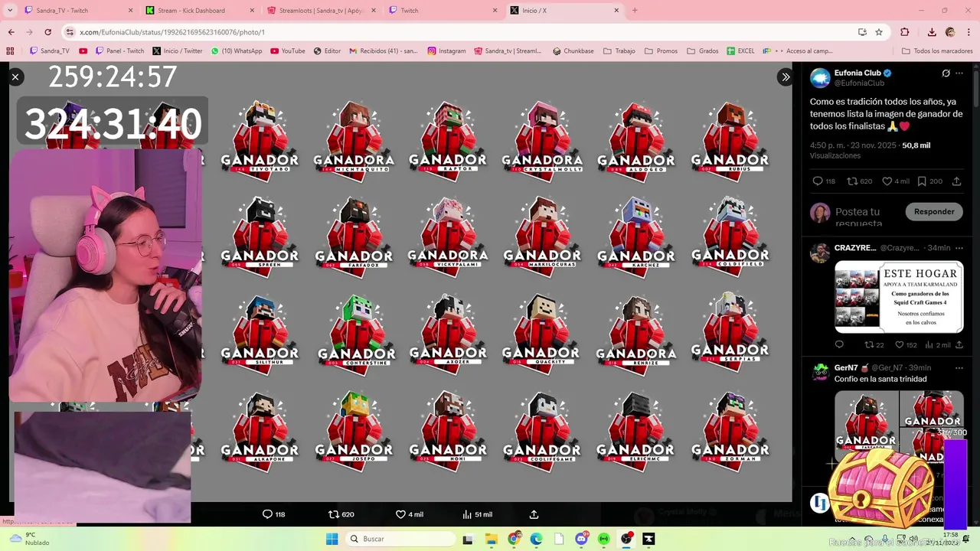Like the CRAZYRE reply showing 152 likes
Viewport: 980px width, 551px height.
pos(900,345)
